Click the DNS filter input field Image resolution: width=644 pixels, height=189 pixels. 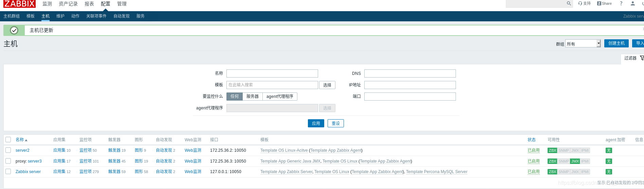(410, 73)
